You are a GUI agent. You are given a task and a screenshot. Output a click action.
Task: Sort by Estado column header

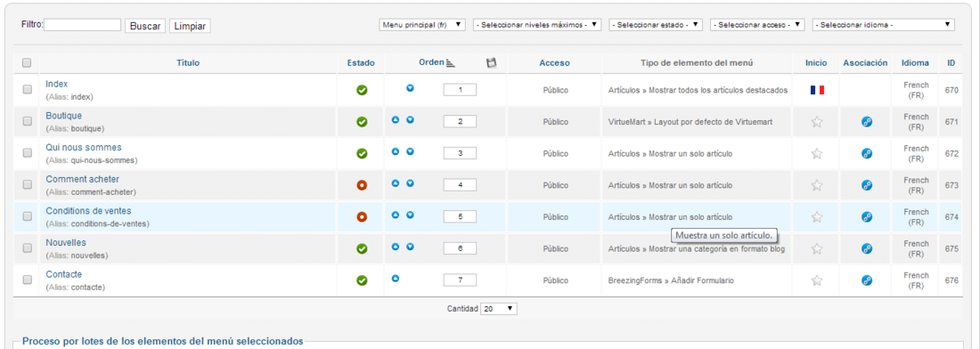(361, 62)
